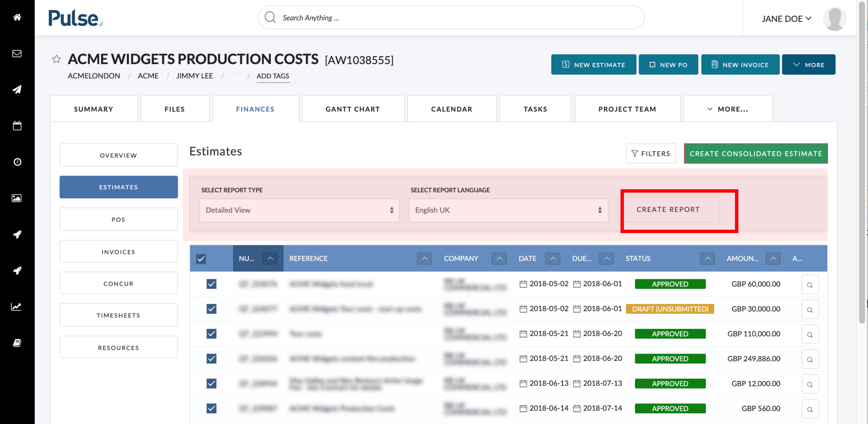868x424 pixels.
Task: Sort by the Number column arrow
Action: [x=270, y=259]
